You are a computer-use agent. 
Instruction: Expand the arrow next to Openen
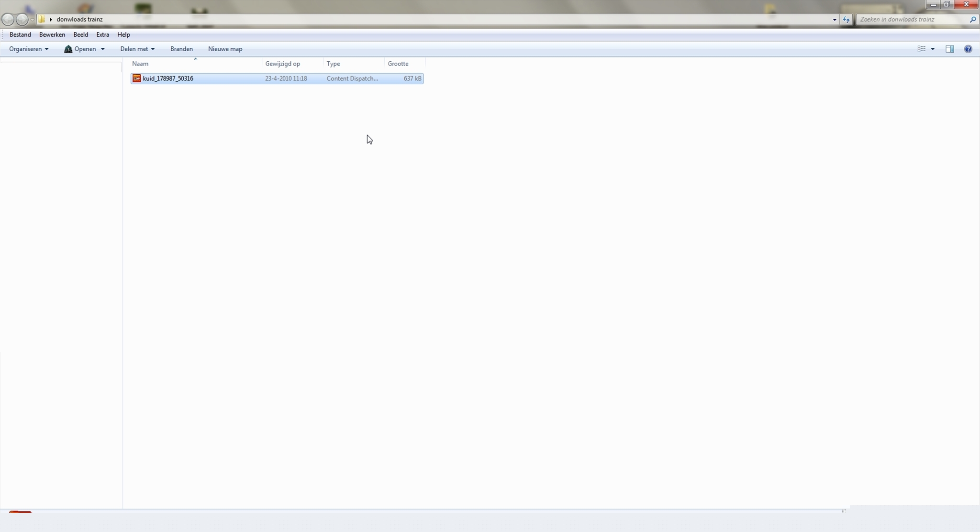click(102, 49)
